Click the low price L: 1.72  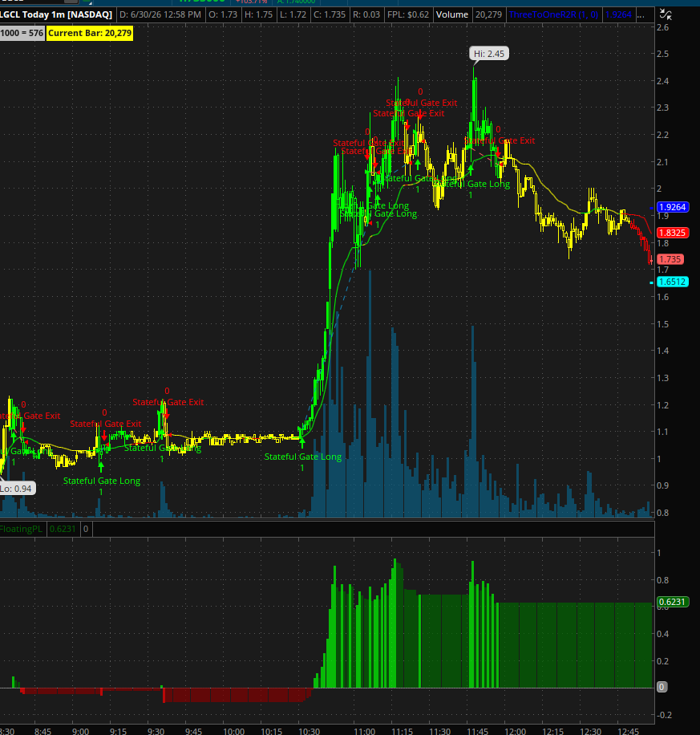293,14
